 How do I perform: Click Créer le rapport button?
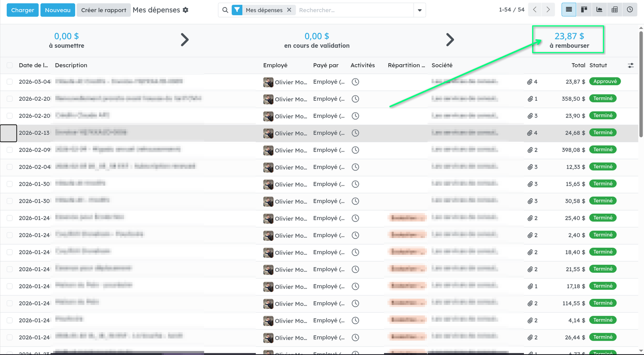coord(104,10)
